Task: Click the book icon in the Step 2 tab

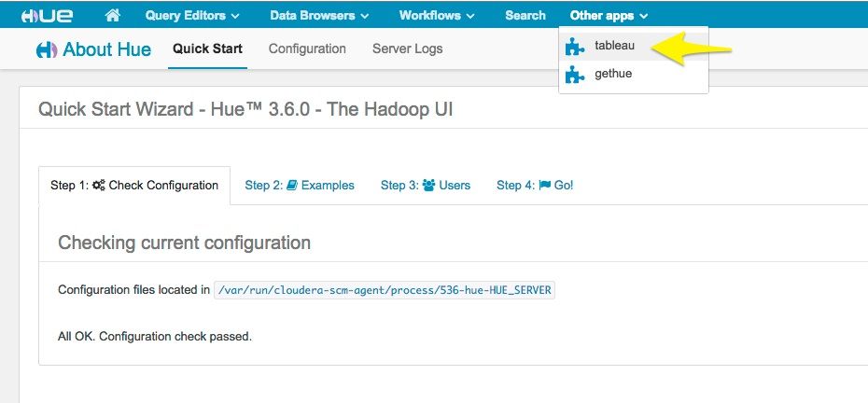Action: tap(292, 186)
